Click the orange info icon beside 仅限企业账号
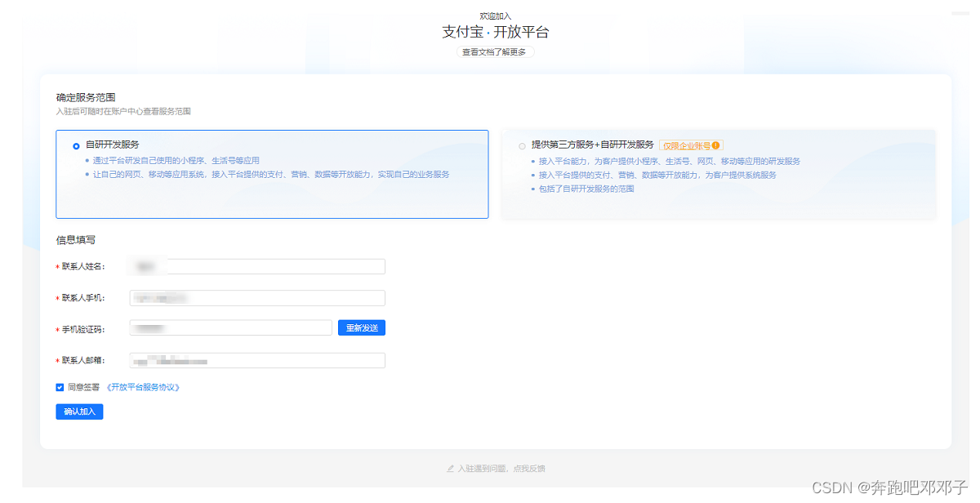Screen dimensions: 980x503 click(716, 145)
